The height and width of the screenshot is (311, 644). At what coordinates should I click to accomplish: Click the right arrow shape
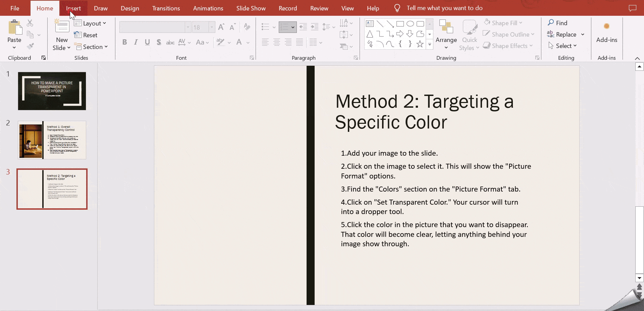click(400, 34)
